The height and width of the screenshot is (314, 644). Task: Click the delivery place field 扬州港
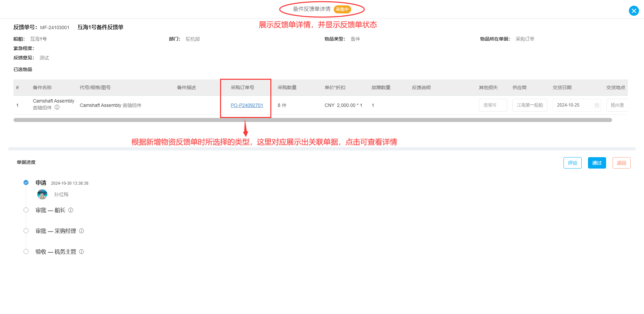[617, 105]
